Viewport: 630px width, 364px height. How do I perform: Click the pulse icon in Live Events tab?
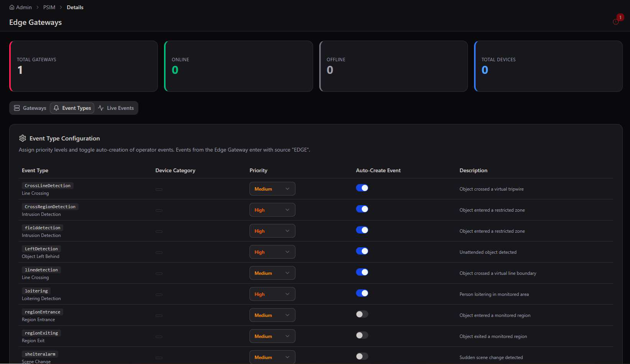click(101, 108)
